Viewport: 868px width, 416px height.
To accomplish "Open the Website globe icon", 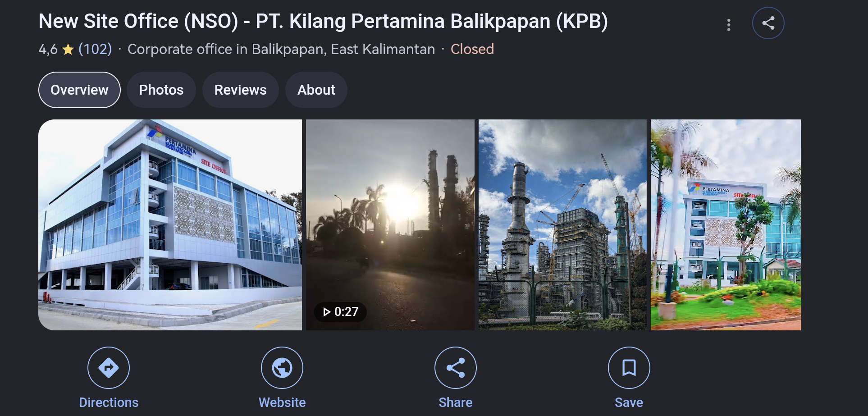I will pos(282,368).
